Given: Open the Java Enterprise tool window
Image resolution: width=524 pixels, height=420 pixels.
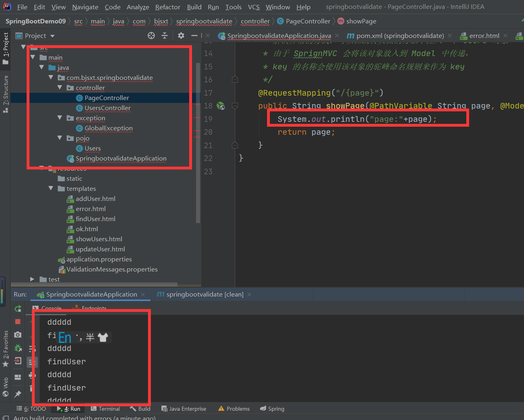Looking at the screenshot, I should click(x=184, y=409).
